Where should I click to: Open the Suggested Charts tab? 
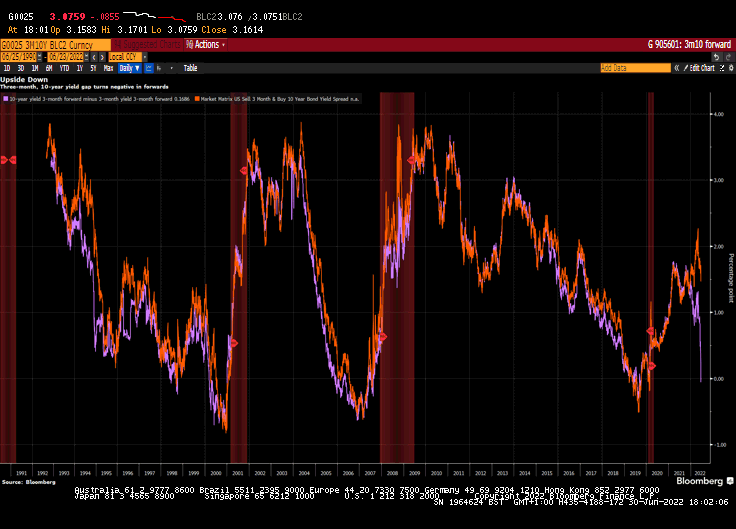point(147,45)
